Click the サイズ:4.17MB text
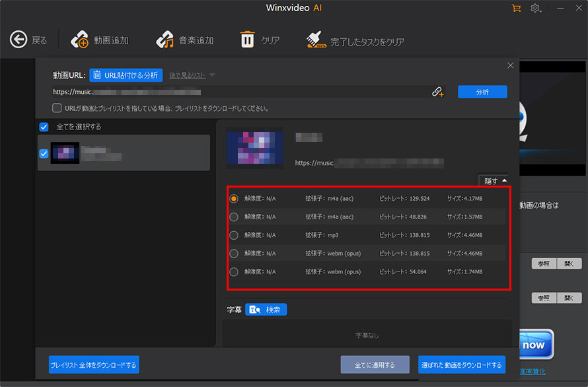Viewport: 588px width, 387px height. 465,198
